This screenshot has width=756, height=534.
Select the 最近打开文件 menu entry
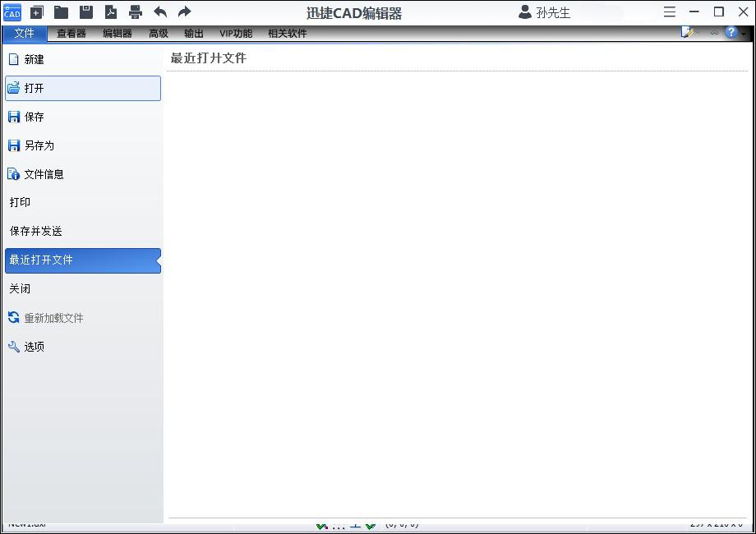point(83,260)
